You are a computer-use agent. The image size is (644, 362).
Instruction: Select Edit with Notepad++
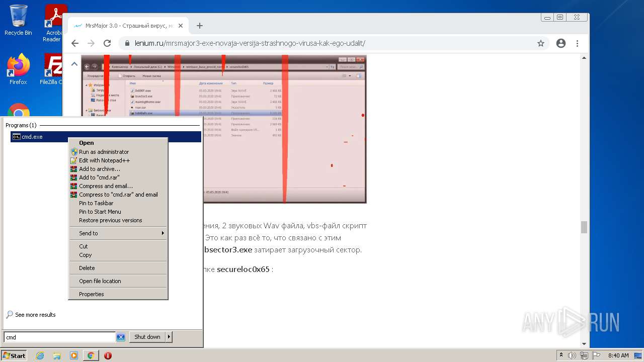[x=118, y=160]
